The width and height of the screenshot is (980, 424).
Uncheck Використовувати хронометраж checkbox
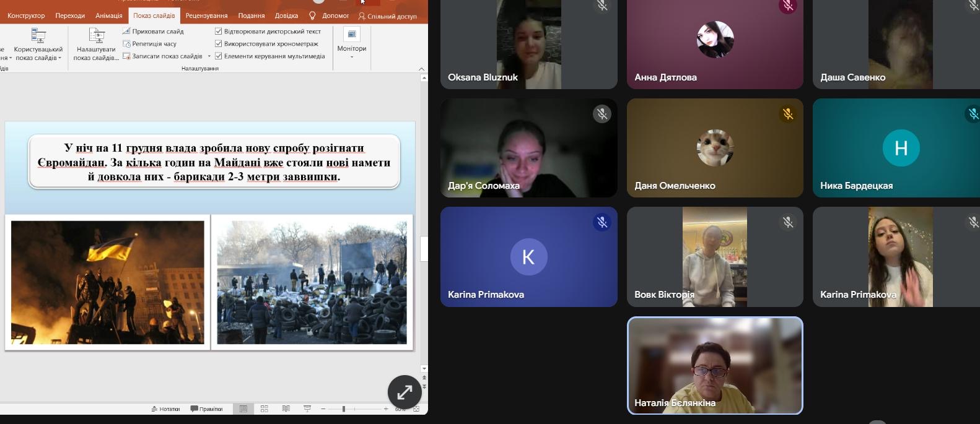[x=219, y=43]
